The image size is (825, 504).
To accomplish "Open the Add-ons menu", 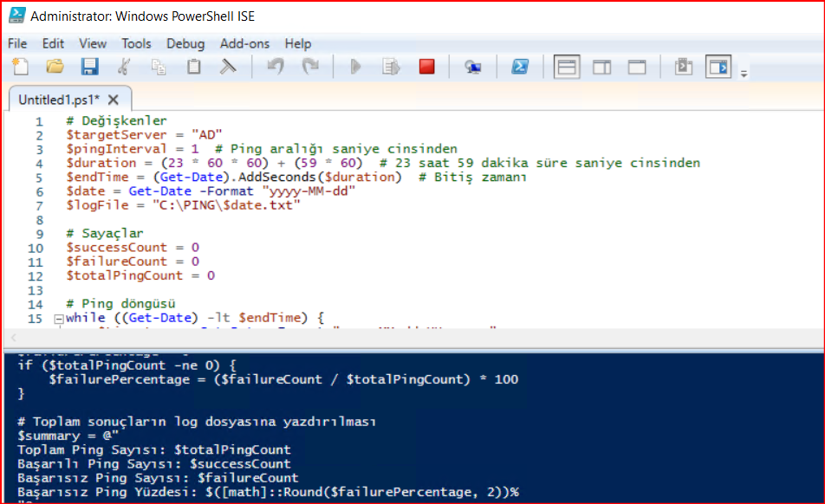I will (x=244, y=43).
